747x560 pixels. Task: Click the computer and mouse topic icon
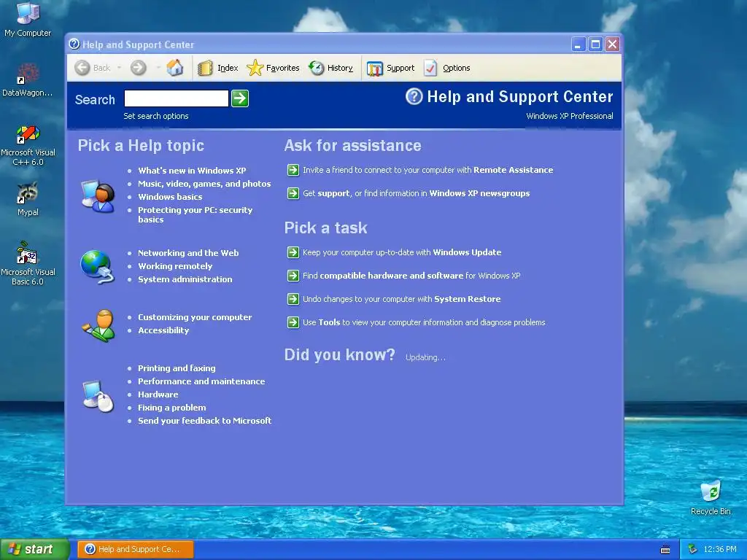pyautogui.click(x=98, y=396)
